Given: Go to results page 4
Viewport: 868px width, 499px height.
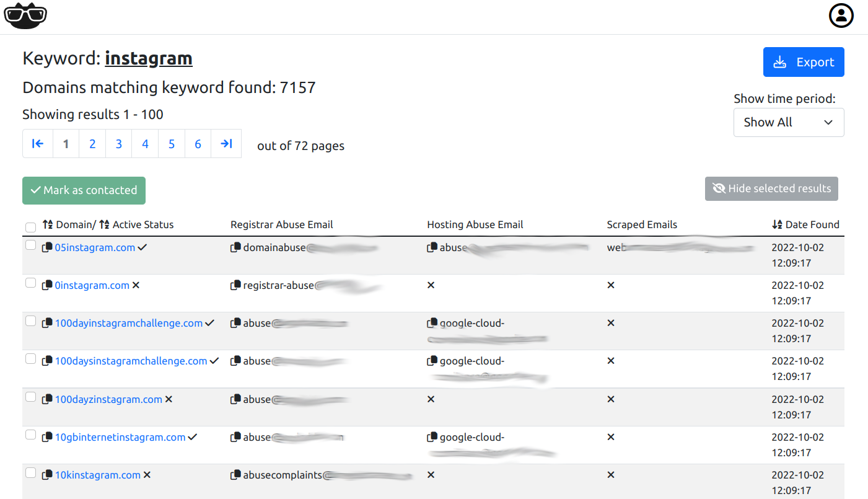Looking at the screenshot, I should point(145,144).
